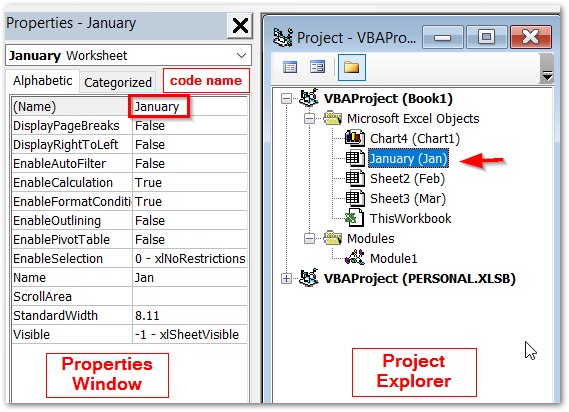Select the StandardWidth property label
569x412 pixels.
56,315
